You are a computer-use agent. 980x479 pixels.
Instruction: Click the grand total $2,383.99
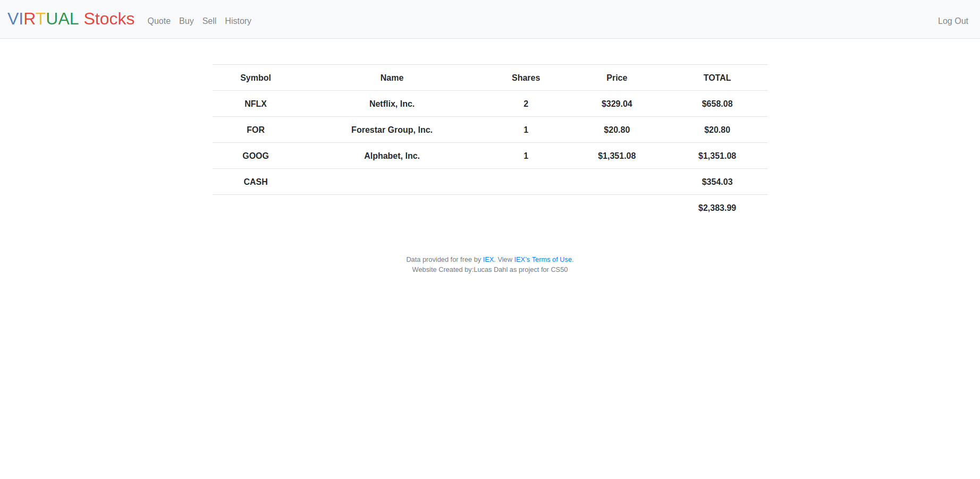tap(717, 208)
